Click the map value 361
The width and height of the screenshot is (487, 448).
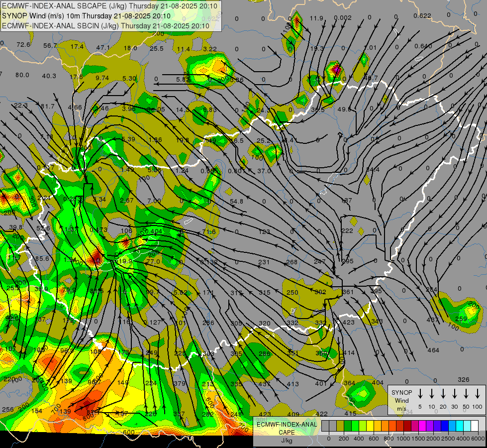pyautogui.click(x=348, y=292)
